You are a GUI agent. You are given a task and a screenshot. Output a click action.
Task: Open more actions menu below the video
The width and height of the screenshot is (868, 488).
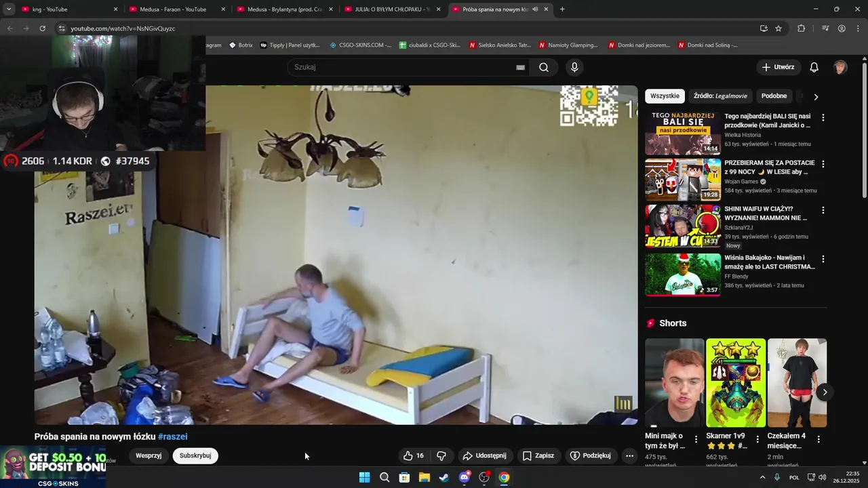(x=629, y=455)
